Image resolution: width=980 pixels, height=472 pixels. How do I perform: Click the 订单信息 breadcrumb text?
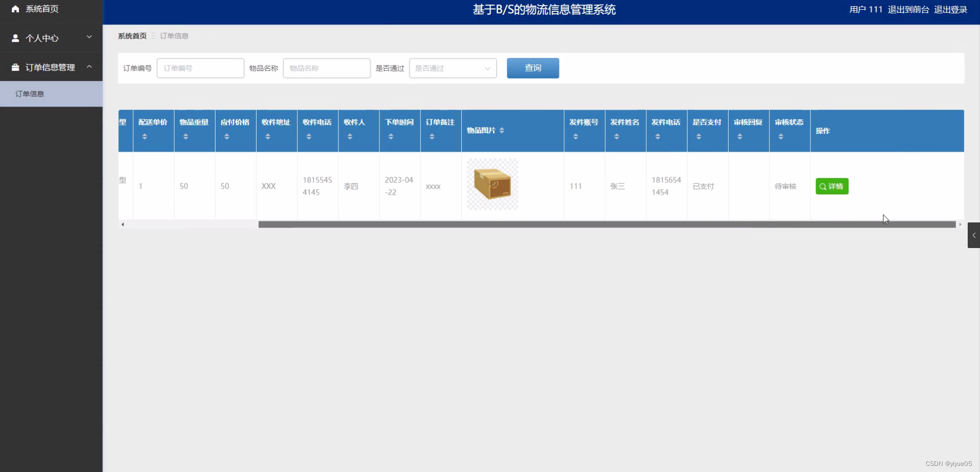(x=174, y=36)
